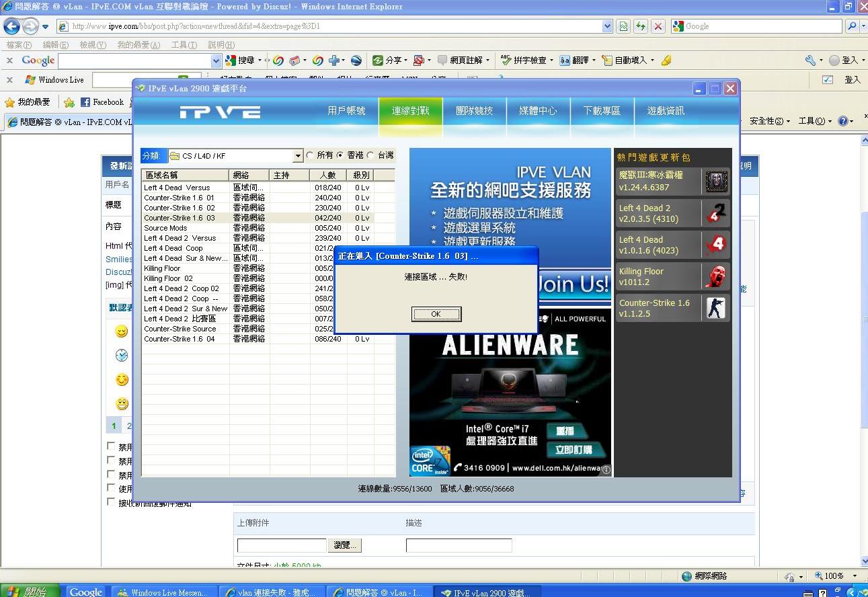Screen dimensions: 868x597
Task: Click the browser zoom level 100% control
Action: (x=834, y=576)
